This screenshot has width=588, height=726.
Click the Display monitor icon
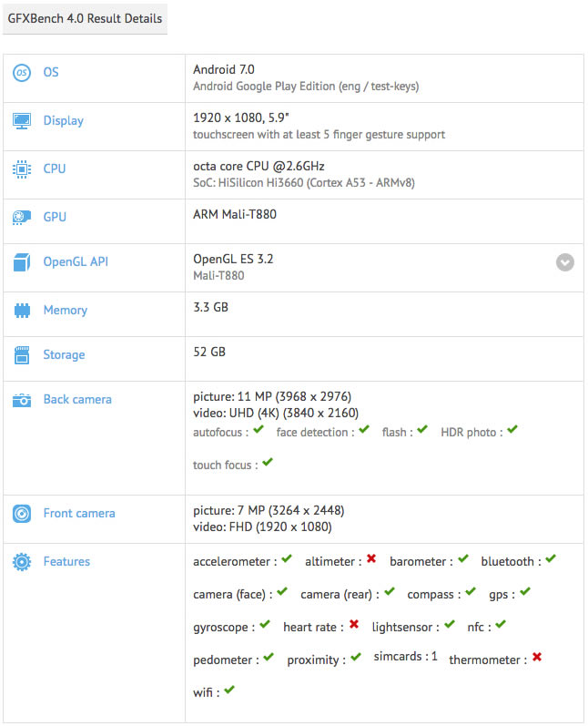tap(22, 120)
